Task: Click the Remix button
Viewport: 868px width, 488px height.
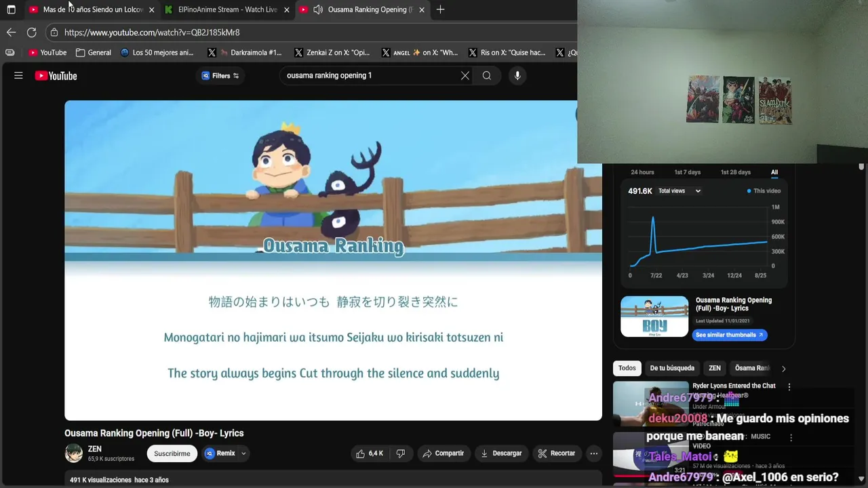Action: pos(221,453)
